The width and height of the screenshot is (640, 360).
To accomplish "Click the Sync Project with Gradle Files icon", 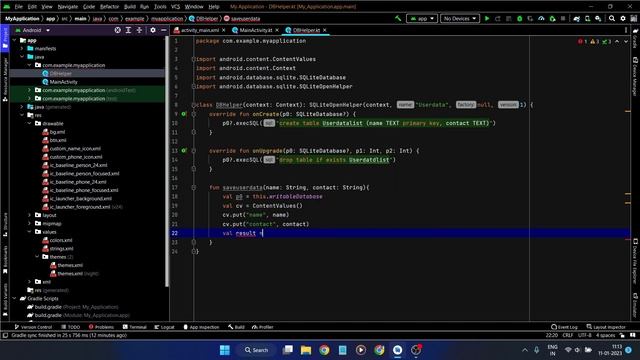I will (x=576, y=18).
